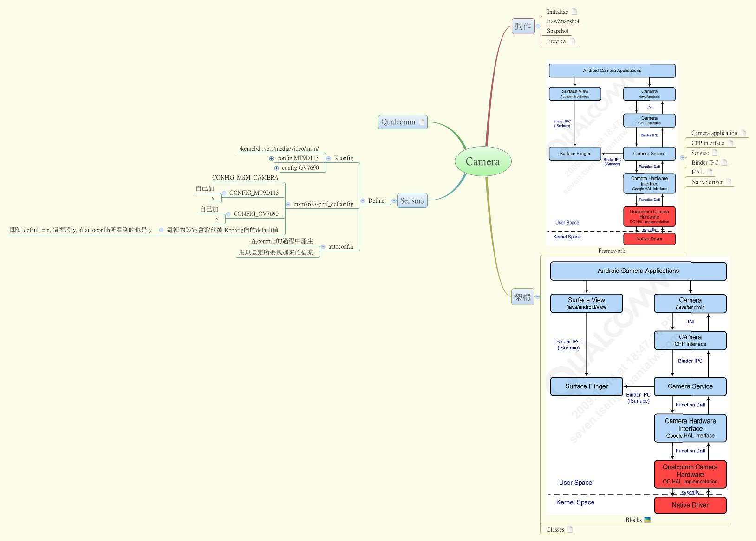Select the Initialize subtopic
The image size is (756, 541).
(557, 12)
